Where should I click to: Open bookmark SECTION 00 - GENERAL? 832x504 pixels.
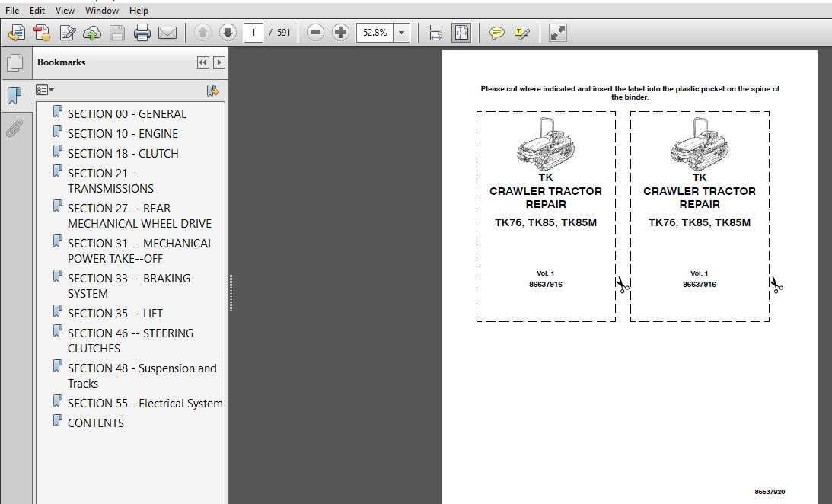point(127,114)
